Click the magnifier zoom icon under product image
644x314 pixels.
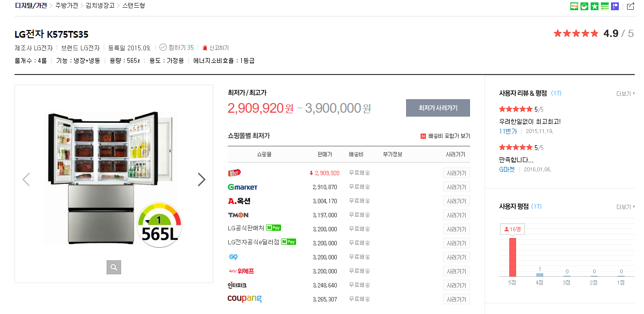(x=113, y=267)
